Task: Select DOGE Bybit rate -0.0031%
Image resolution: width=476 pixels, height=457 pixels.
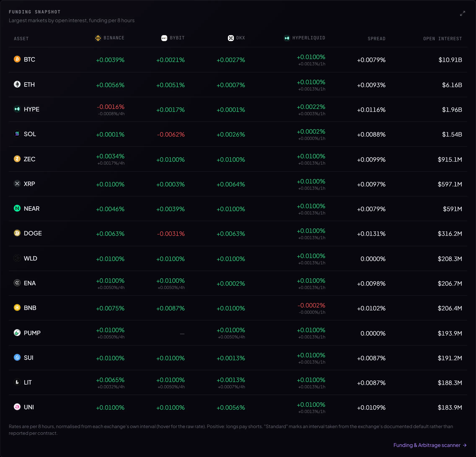Action: coord(171,234)
